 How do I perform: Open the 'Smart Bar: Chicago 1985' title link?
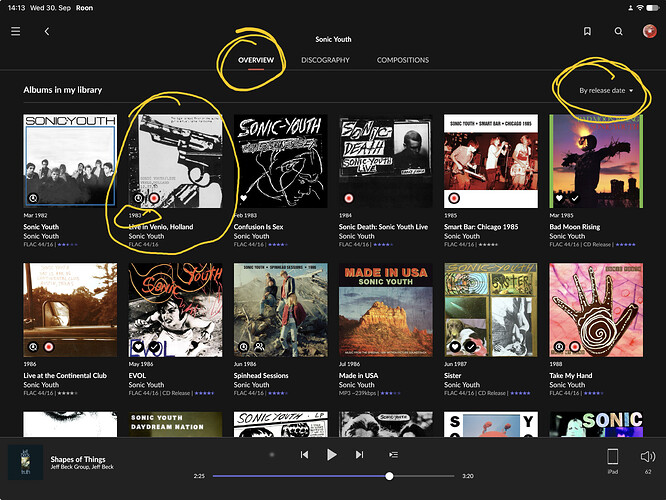tap(481, 227)
